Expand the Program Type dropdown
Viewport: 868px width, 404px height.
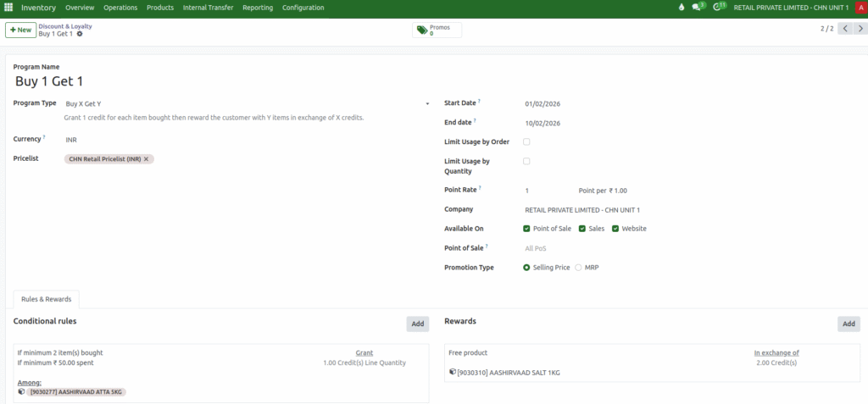point(427,103)
